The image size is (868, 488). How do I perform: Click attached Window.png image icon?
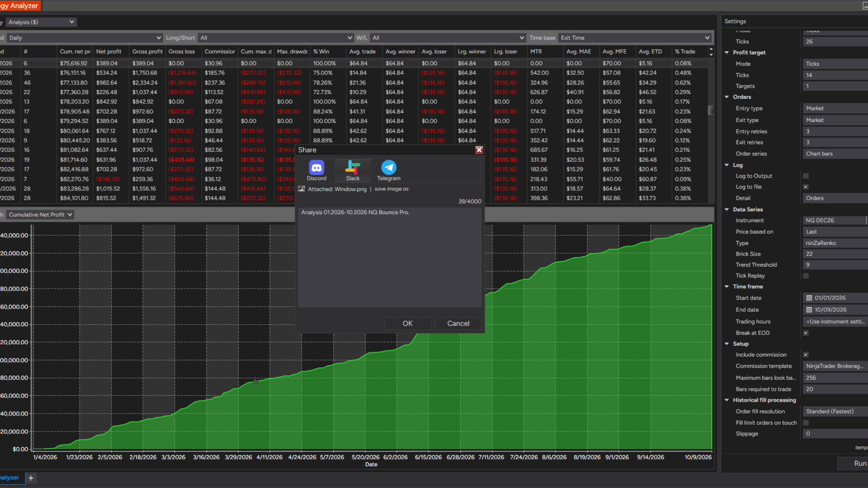pyautogui.click(x=302, y=189)
